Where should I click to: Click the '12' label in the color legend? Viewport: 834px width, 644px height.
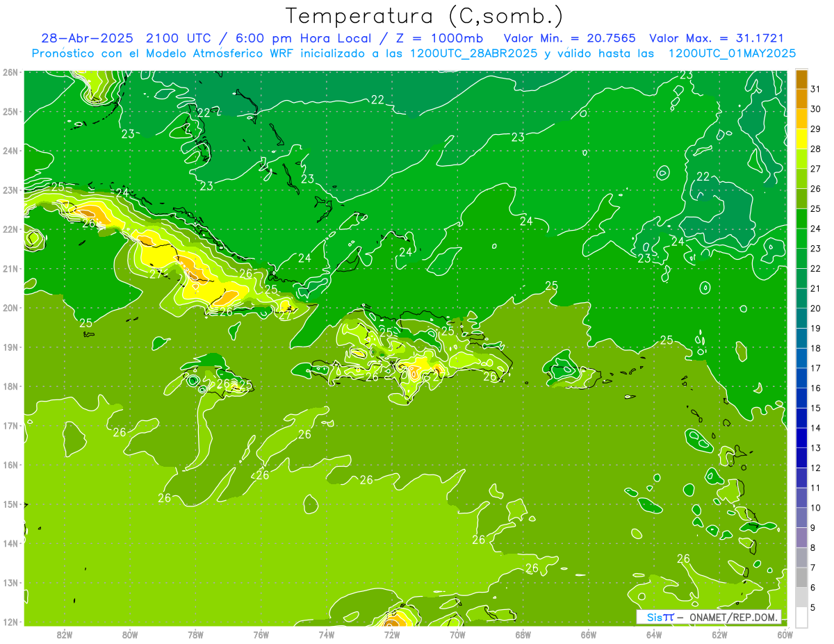point(816,468)
